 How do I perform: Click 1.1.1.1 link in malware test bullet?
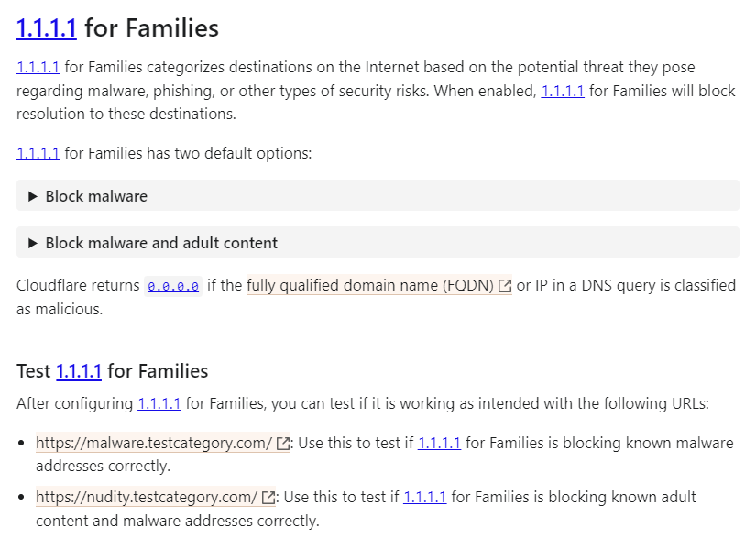439,443
